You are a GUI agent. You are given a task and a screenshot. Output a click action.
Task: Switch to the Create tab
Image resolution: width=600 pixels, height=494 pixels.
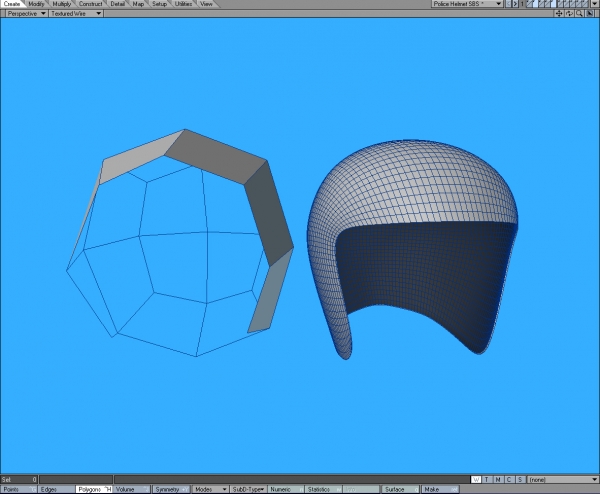(x=11, y=4)
